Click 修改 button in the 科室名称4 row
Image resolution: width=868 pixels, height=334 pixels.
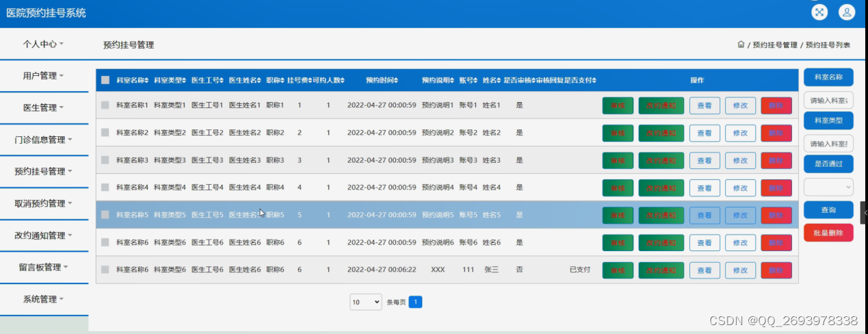(x=740, y=188)
